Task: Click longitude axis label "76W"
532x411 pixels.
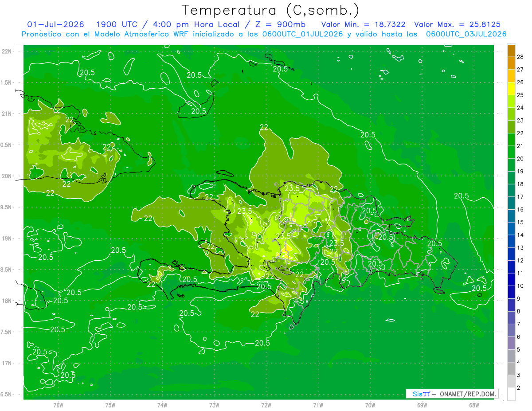Action: [x=58, y=405]
